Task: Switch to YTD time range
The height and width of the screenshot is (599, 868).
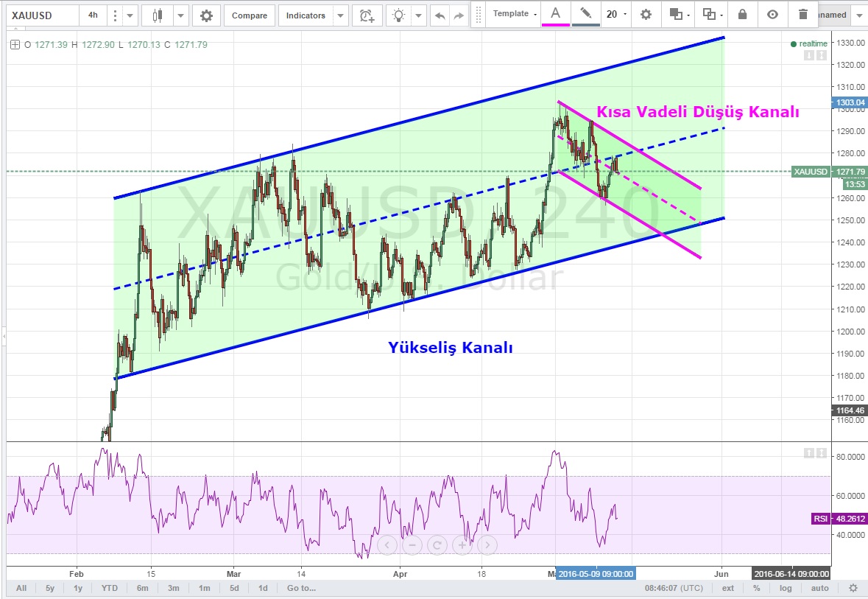Action: pos(110,588)
